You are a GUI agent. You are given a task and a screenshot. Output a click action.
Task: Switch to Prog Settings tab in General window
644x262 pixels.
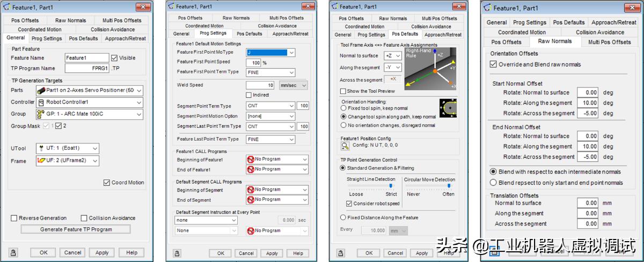47,38
